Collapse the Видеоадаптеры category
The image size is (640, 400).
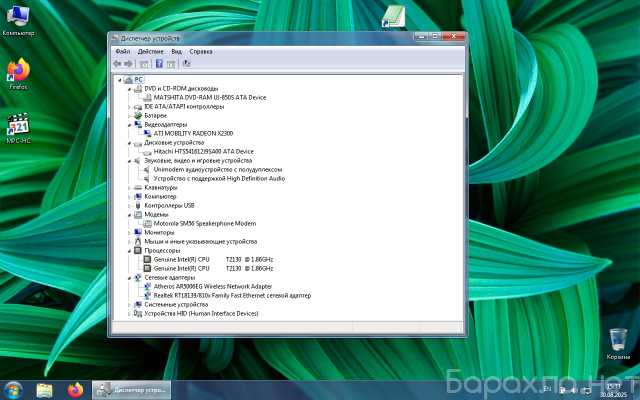tap(129, 125)
